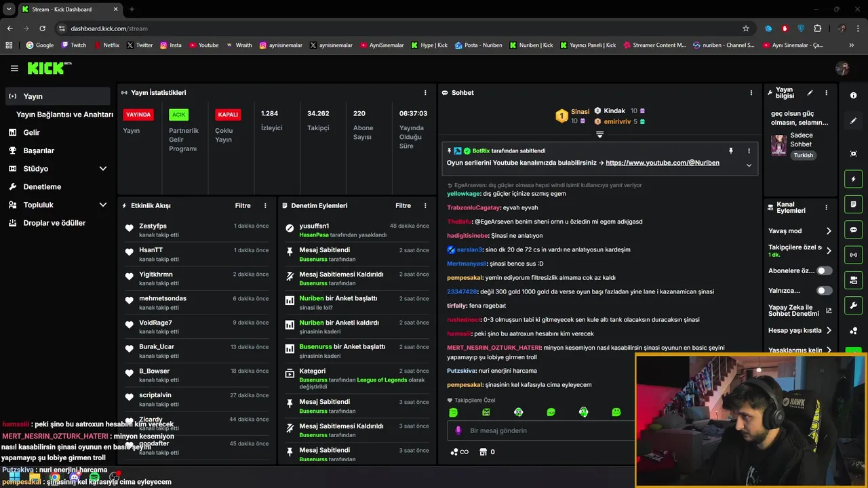This screenshot has height=488, width=868.
Task: Expand the Topluluk sidebar section
Action: pos(103,205)
